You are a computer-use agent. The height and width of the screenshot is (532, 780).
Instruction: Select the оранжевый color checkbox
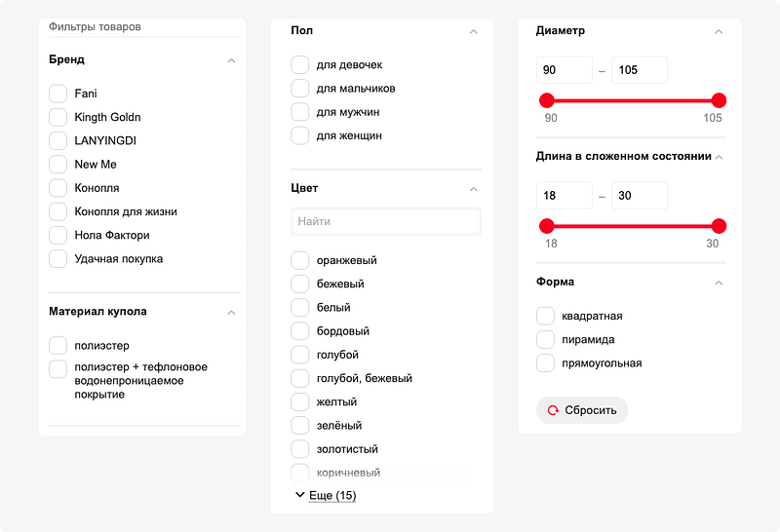click(x=300, y=260)
